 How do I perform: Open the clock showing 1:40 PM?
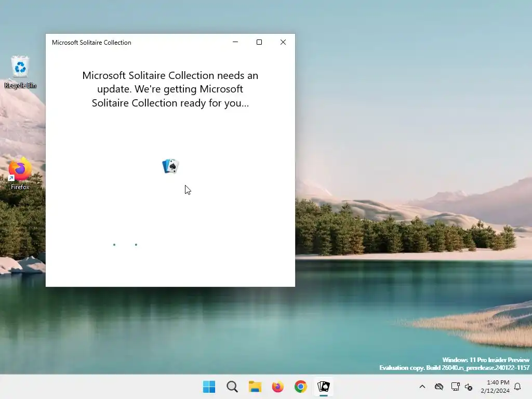click(495, 387)
